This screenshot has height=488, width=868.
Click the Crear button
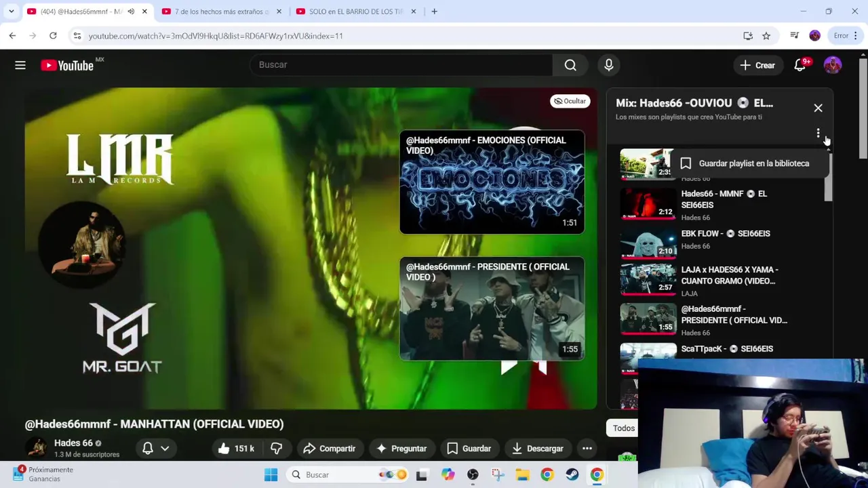pos(757,65)
